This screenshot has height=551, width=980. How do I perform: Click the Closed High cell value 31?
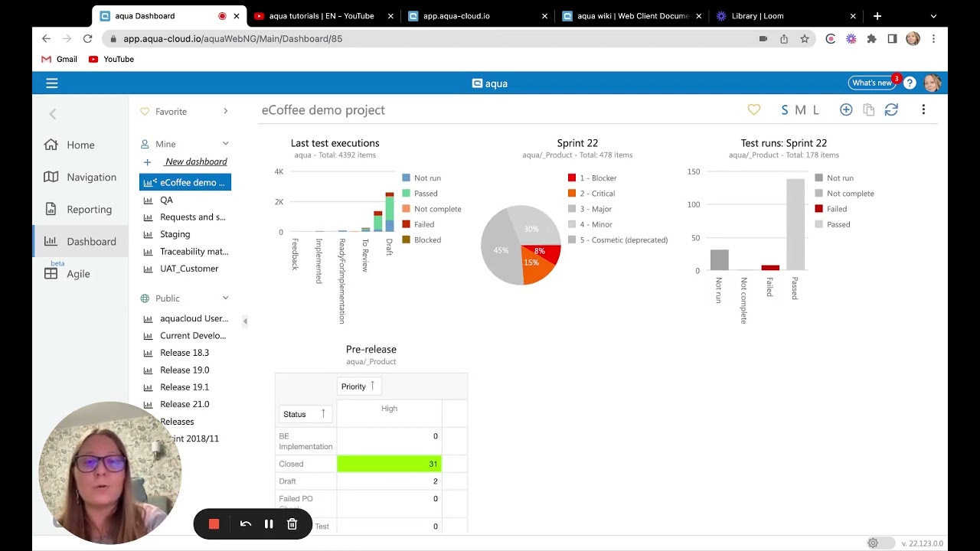[x=389, y=464]
